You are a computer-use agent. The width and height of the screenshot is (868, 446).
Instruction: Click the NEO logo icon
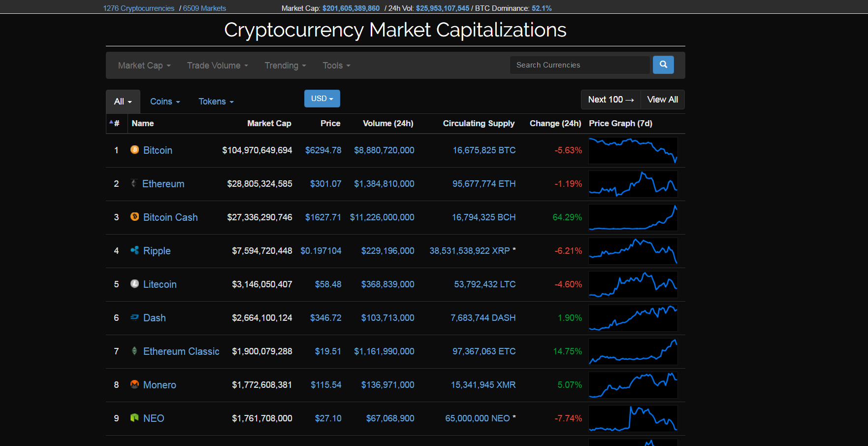point(134,417)
